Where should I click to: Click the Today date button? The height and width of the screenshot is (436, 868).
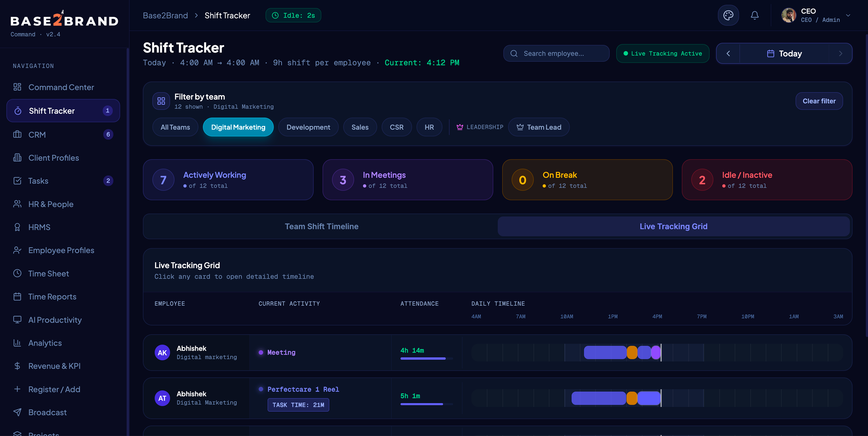pyautogui.click(x=784, y=54)
